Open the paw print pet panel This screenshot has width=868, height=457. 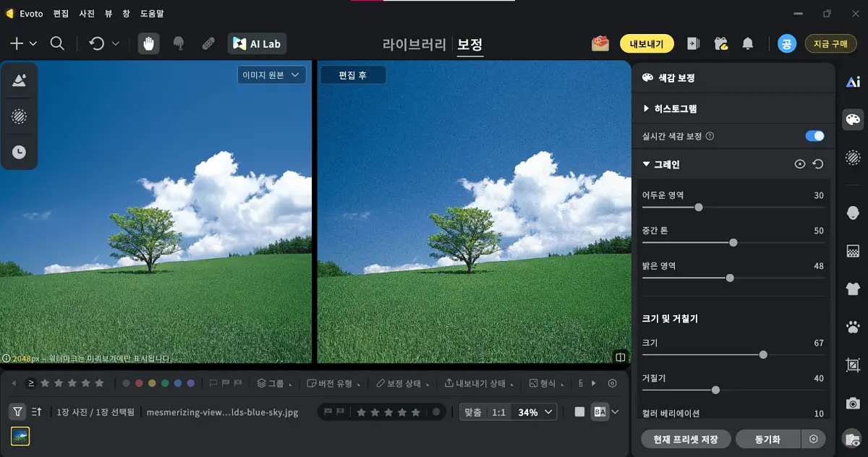coord(853,327)
